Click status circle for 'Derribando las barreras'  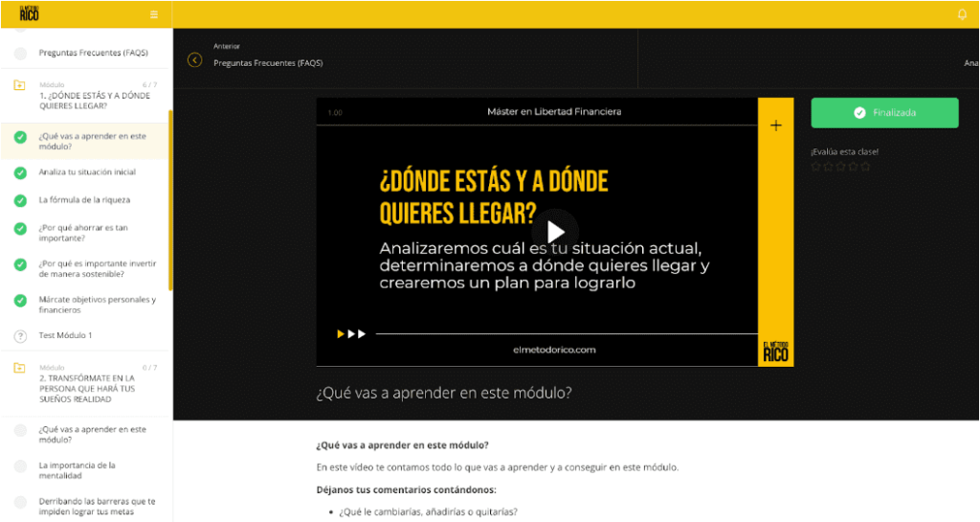click(21, 502)
